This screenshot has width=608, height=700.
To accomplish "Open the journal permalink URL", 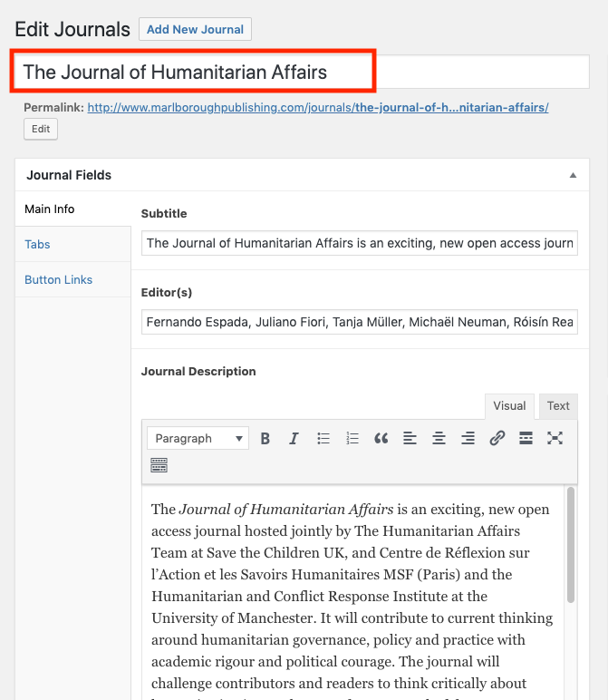I will [x=318, y=108].
